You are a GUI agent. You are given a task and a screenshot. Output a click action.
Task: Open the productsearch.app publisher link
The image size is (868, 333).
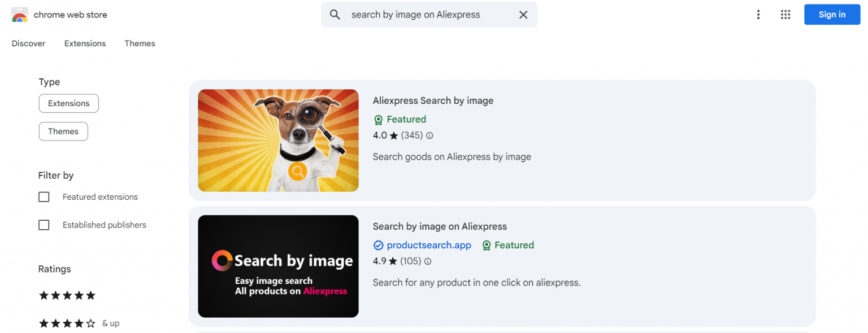coord(429,245)
